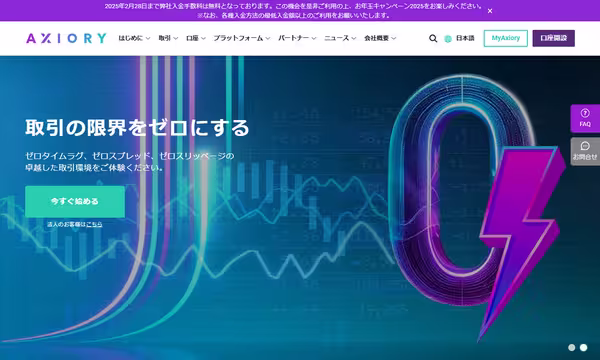Expand the パートナー menu
Image resolution: width=600 pixels, height=360 pixels.
[x=297, y=38]
